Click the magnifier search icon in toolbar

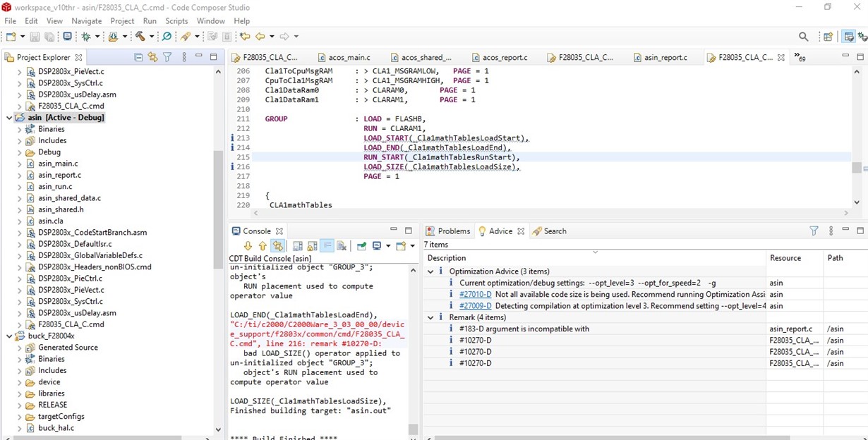point(803,37)
